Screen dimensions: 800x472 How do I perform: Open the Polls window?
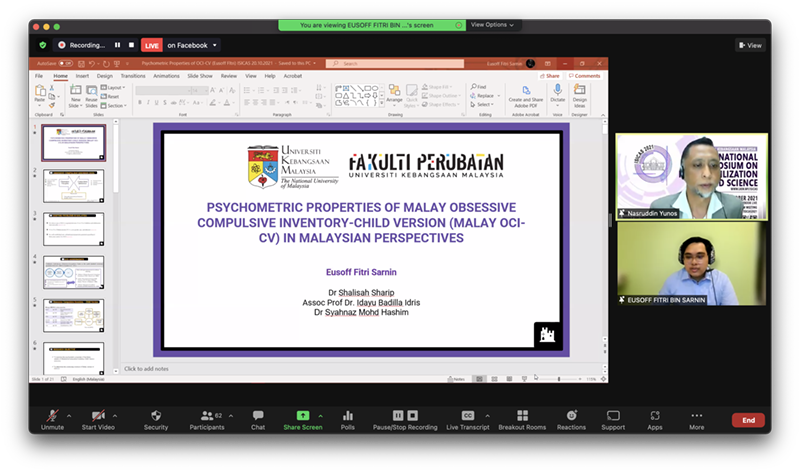pyautogui.click(x=348, y=418)
